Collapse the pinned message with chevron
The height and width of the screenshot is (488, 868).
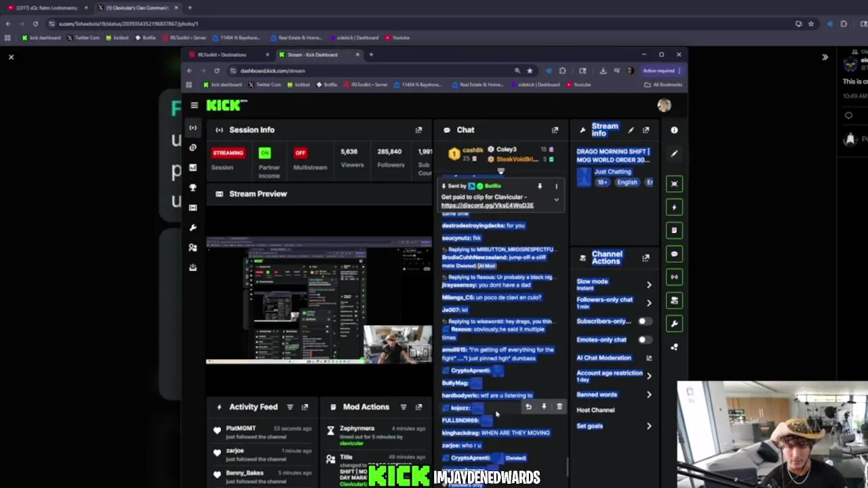click(556, 200)
